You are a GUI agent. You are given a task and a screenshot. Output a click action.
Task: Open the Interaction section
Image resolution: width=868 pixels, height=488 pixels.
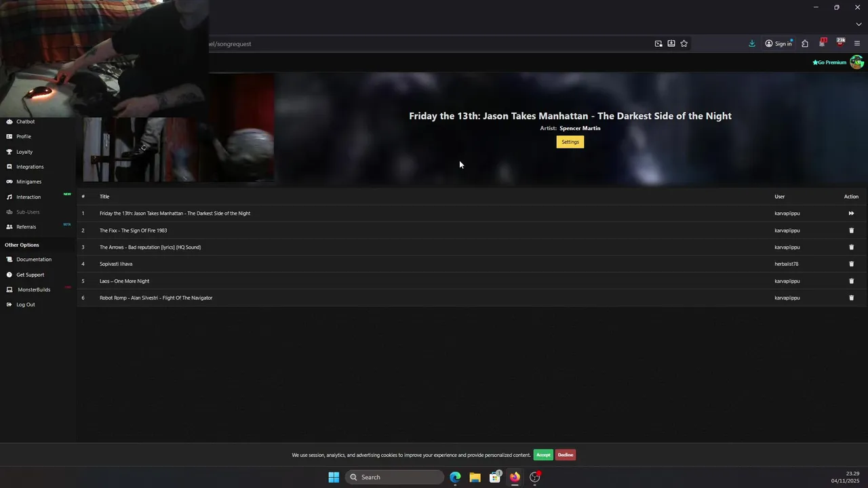tap(28, 197)
